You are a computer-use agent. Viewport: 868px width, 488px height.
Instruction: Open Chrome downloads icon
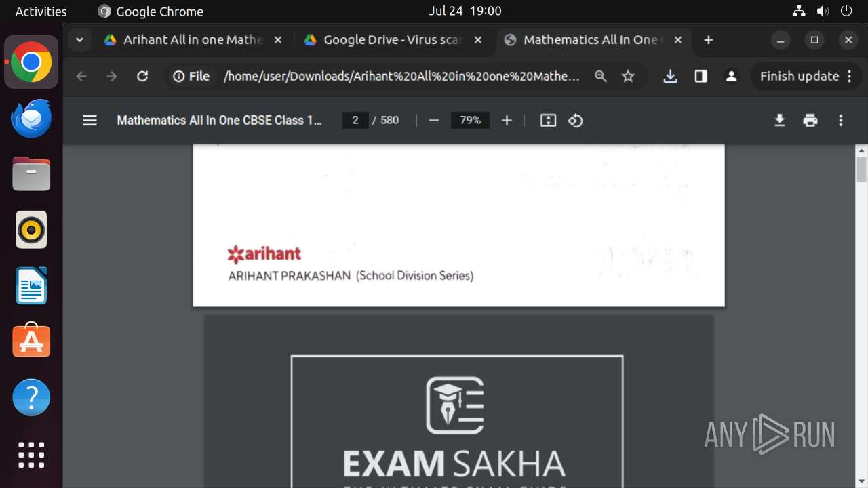[x=670, y=77]
